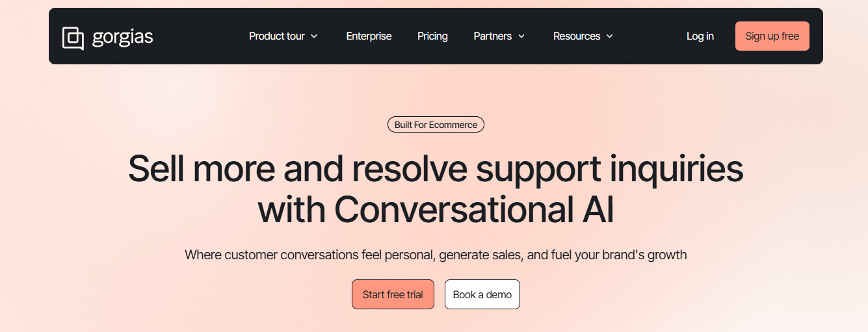Screen dimensions: 868x332
Task: Expand the Product tour chevron arrow
Action: tap(314, 36)
